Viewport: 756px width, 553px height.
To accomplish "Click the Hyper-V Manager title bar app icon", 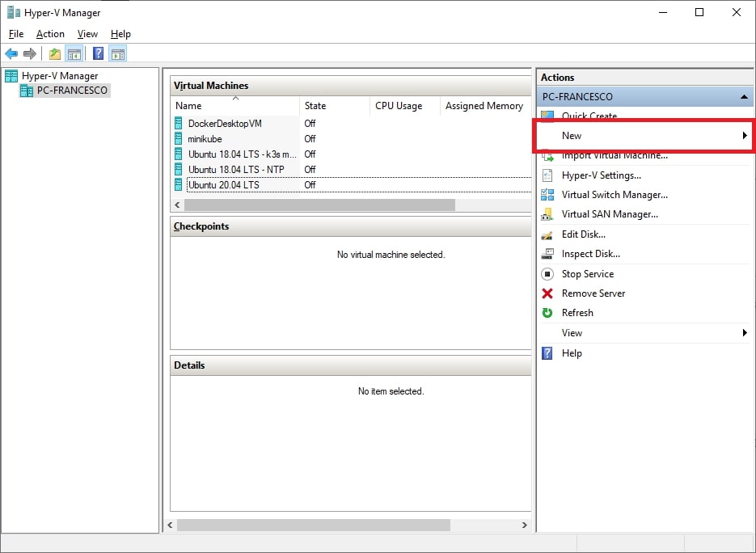I will click(13, 12).
